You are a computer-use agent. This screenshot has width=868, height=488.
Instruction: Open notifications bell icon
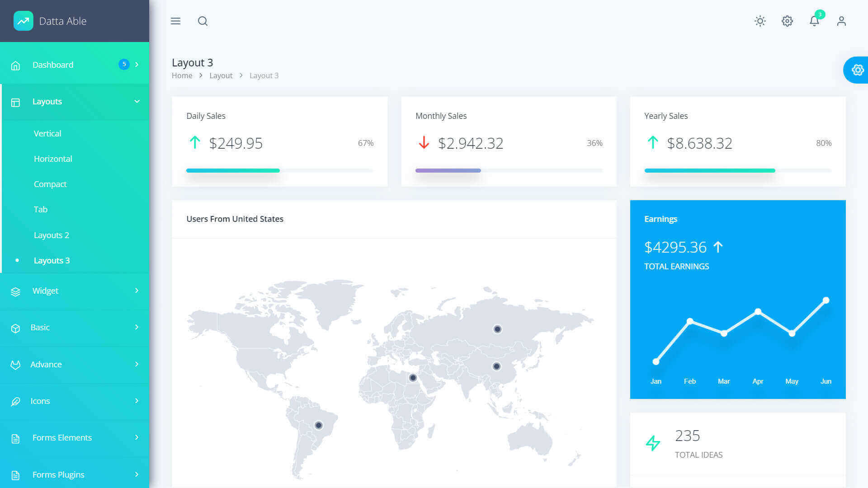click(x=814, y=21)
